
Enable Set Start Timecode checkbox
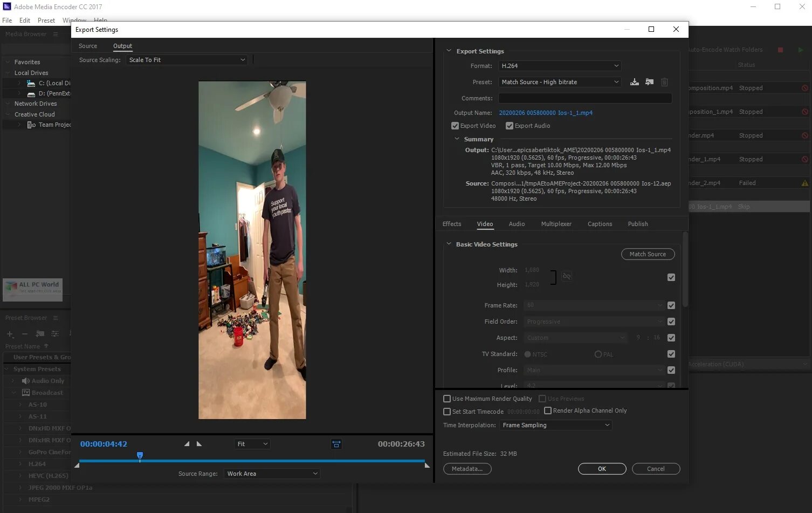point(446,412)
